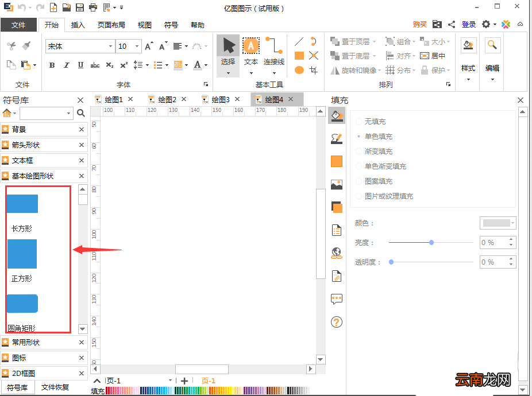This screenshot has height=396, width=532.
Task: Expand the 旋转和镜像 dropdown
Action: click(x=379, y=71)
